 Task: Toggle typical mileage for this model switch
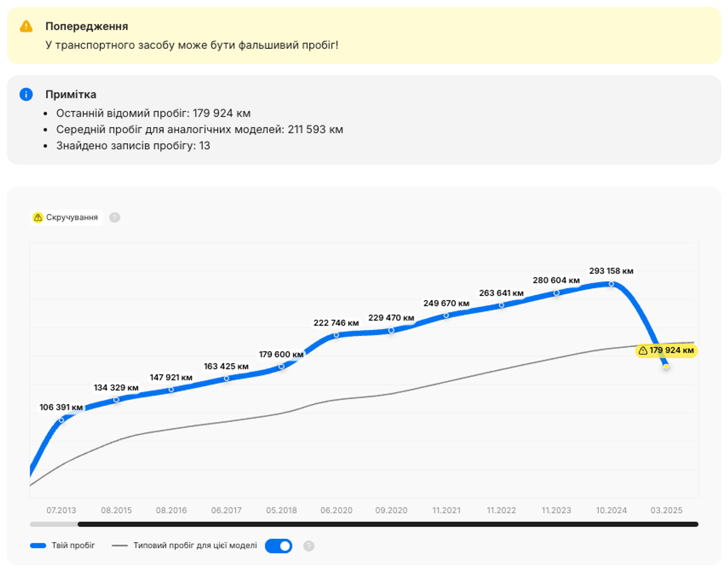coord(279,546)
